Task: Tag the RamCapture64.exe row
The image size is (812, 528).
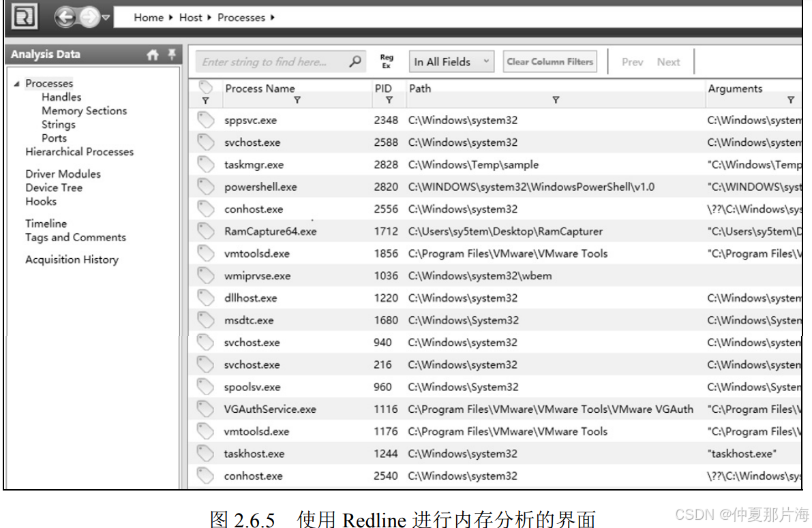Action: tap(206, 232)
